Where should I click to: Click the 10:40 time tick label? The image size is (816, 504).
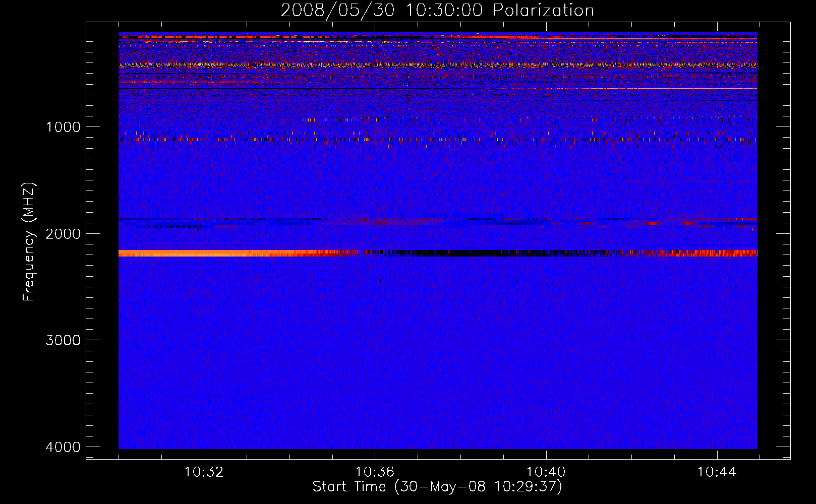tap(546, 472)
